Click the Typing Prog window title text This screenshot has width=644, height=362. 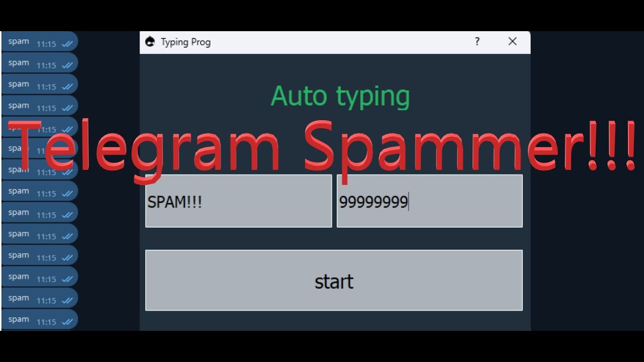click(x=186, y=42)
